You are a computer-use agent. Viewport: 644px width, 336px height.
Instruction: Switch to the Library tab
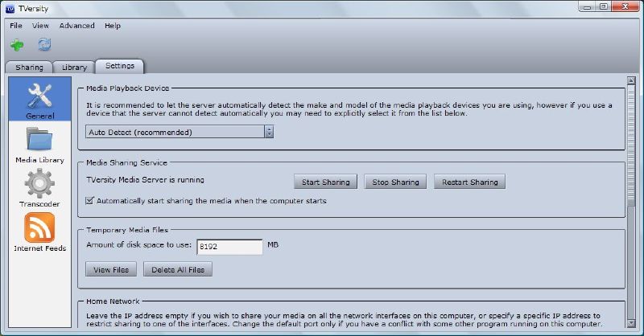point(74,68)
